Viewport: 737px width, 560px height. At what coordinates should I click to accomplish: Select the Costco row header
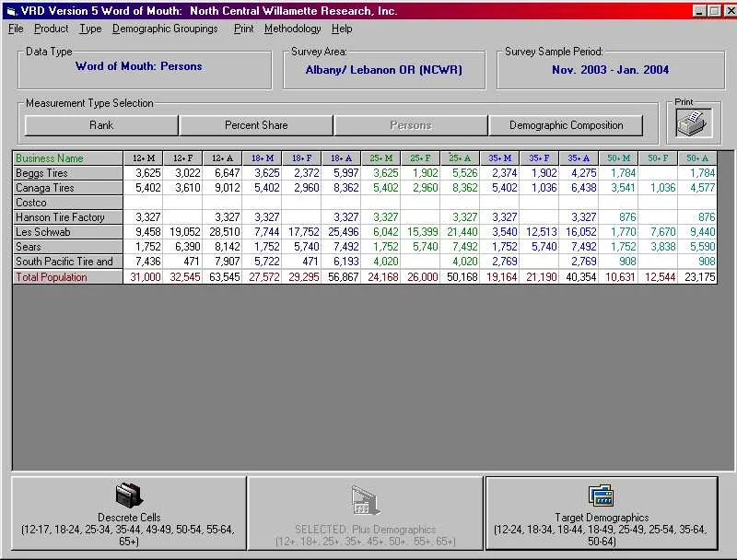pyautogui.click(x=67, y=203)
